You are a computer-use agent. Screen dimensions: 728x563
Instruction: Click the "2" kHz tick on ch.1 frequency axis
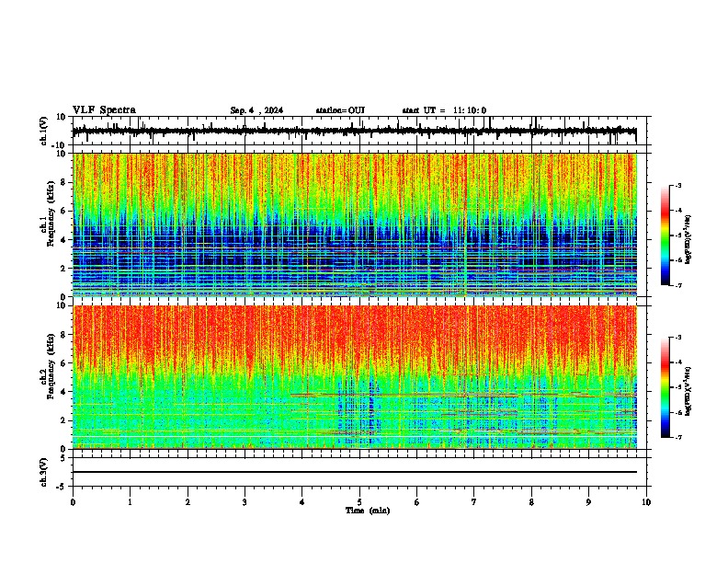tap(64, 268)
